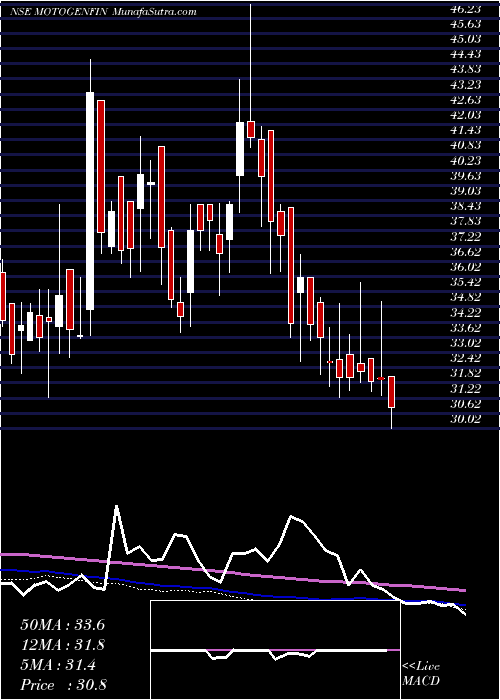This screenshot has height=700, width=500.
Task: Click the 39.63 price axis label
Action: click(x=465, y=175)
